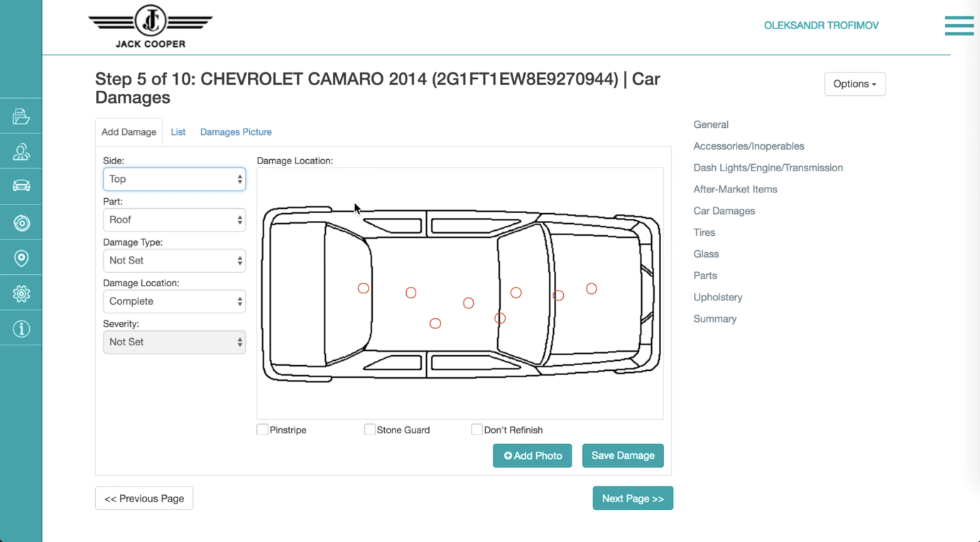This screenshot has height=542, width=980.
Task: Open the Tires section link
Action: point(704,232)
